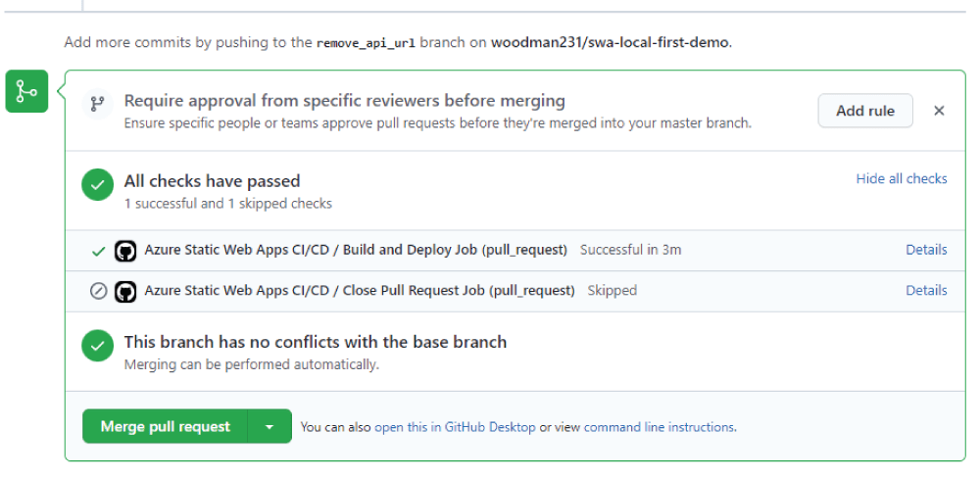Click the remove_api_url branch name
This screenshot has height=478, width=980.
coord(366,43)
